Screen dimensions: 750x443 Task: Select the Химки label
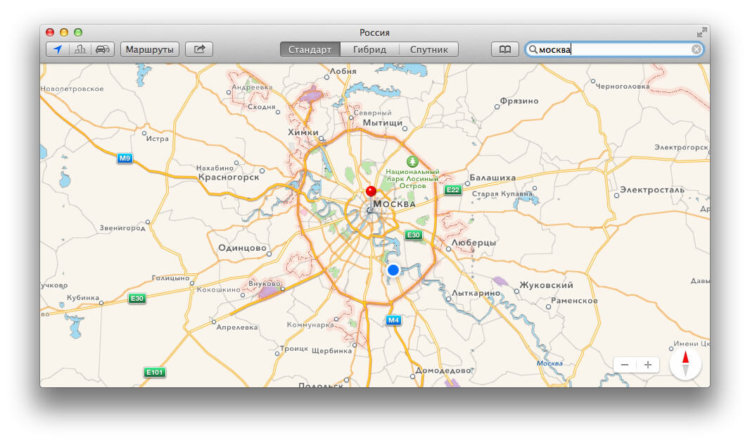pos(303,132)
